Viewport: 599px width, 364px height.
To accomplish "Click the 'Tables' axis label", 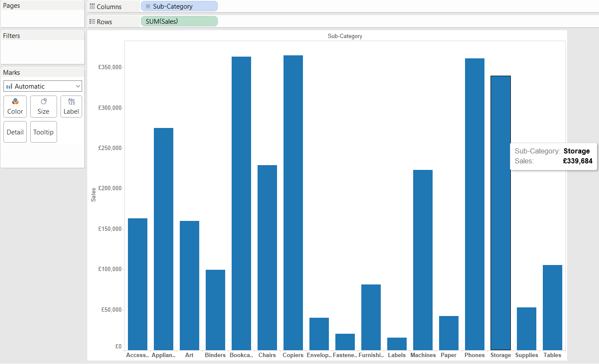I will click(552, 355).
